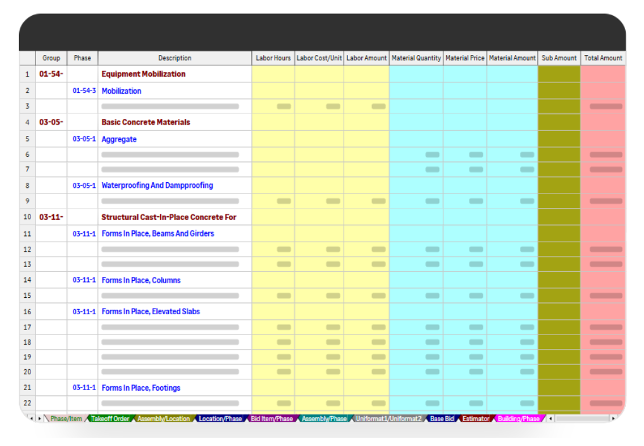Screen dimensions: 644x446
Task: Click the Total Amount cell in row 3
Action: (x=603, y=106)
